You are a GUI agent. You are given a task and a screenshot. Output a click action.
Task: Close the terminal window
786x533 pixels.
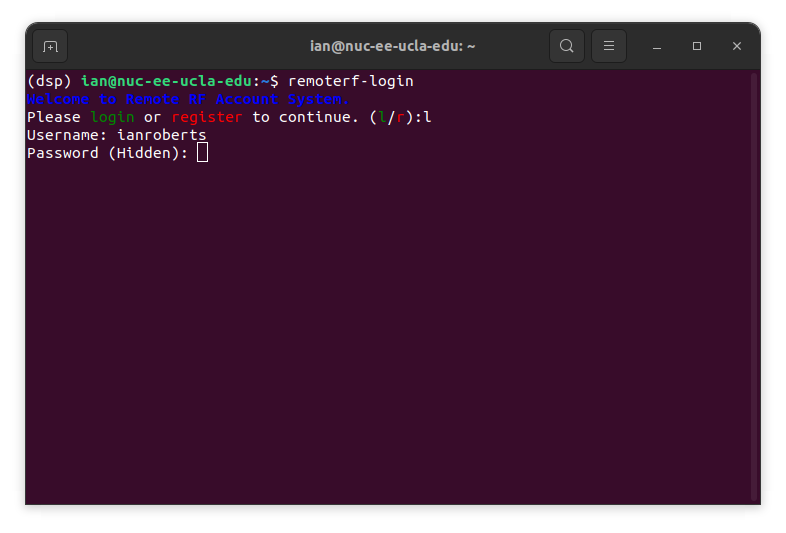(737, 46)
